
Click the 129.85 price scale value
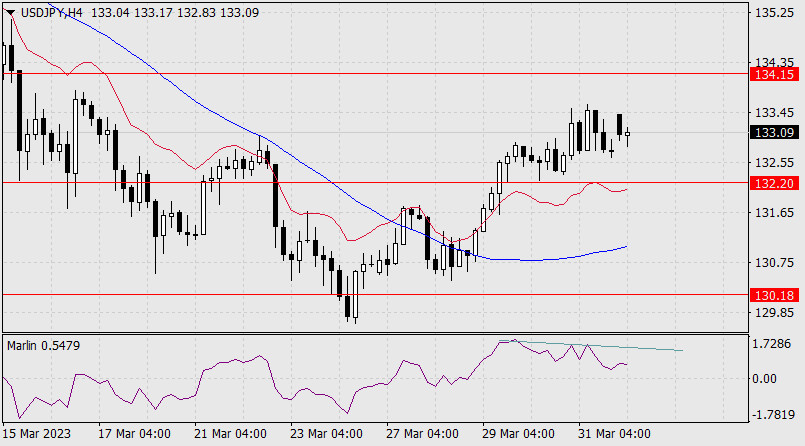pyautogui.click(x=774, y=313)
